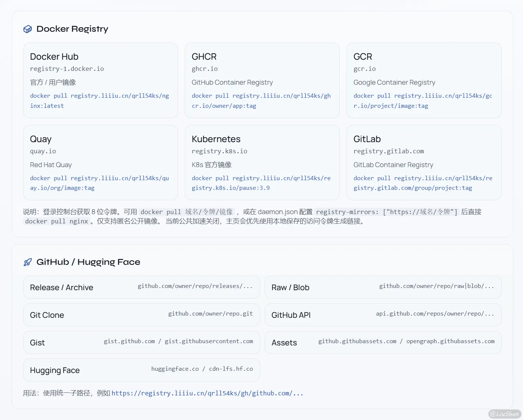Copy the registry.gitlab.com/group/project:tag pull command

pyautogui.click(x=423, y=183)
